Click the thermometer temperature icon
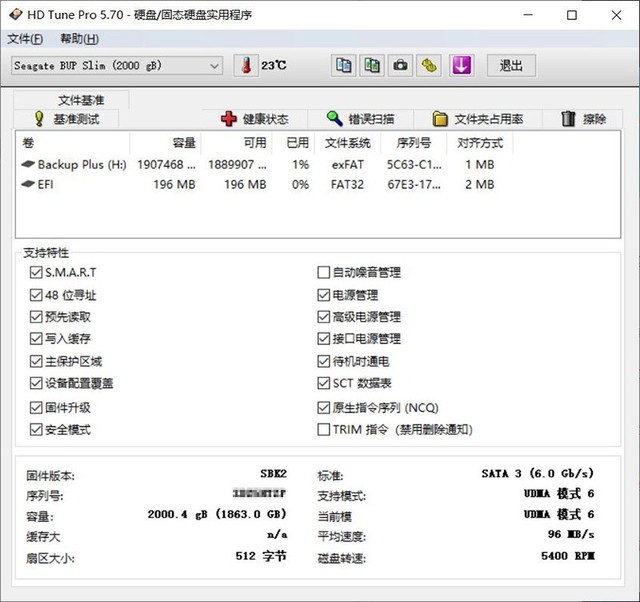This screenshot has width=640, height=602. [246, 65]
